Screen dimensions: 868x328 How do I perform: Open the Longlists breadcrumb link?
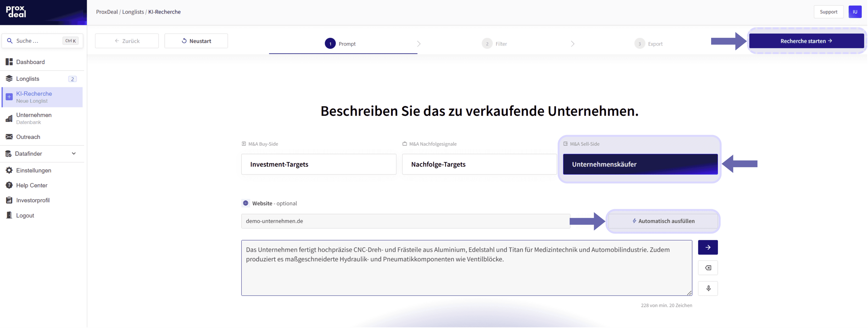[133, 12]
